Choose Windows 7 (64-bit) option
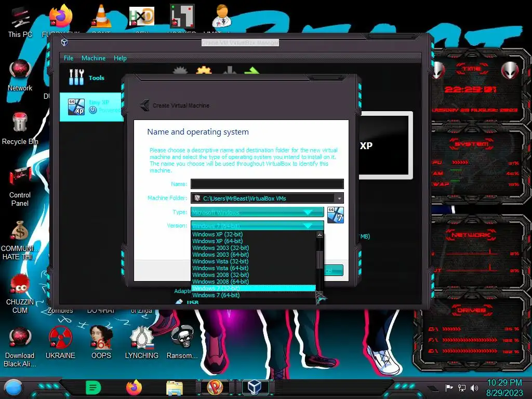532x399 pixels. (x=254, y=295)
